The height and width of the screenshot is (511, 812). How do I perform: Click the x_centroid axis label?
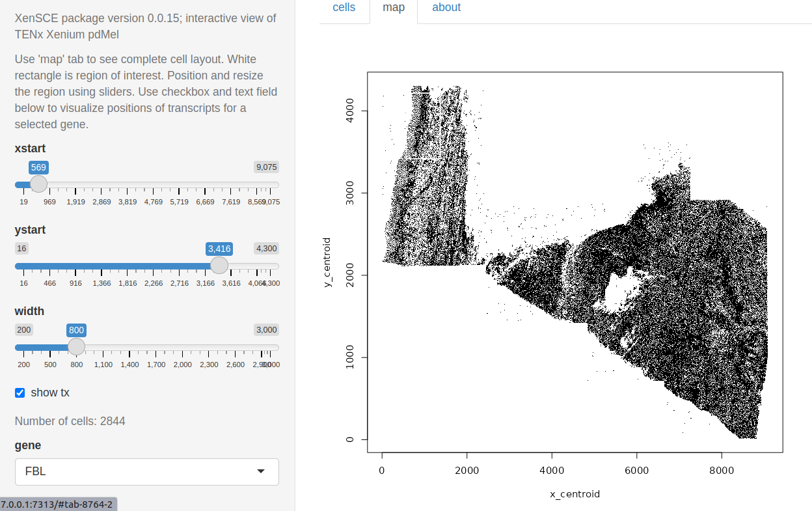point(575,494)
